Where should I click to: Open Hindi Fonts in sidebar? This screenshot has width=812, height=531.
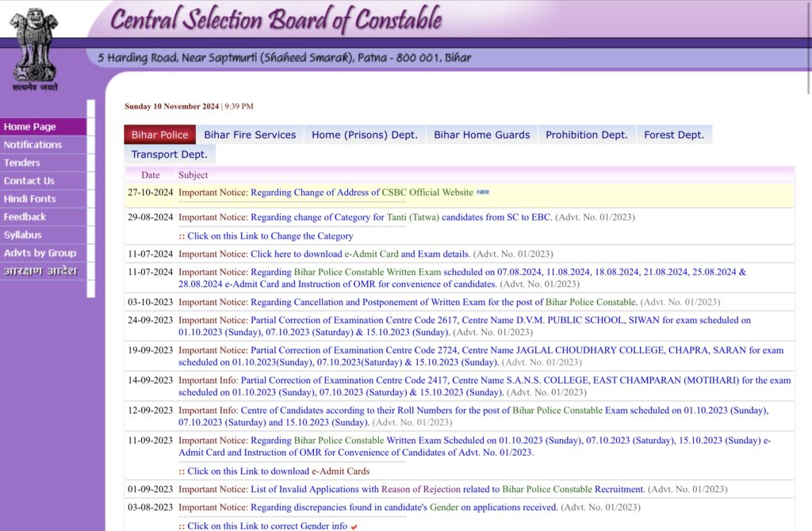click(44, 199)
